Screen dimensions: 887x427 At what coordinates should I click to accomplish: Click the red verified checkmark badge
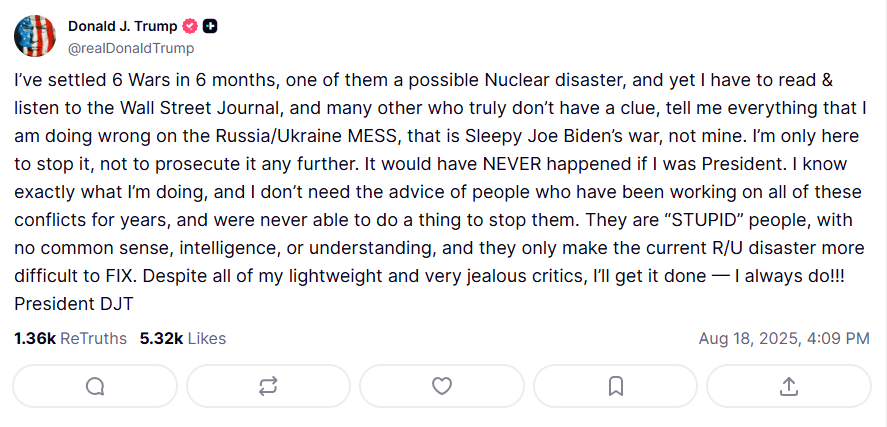[190, 26]
